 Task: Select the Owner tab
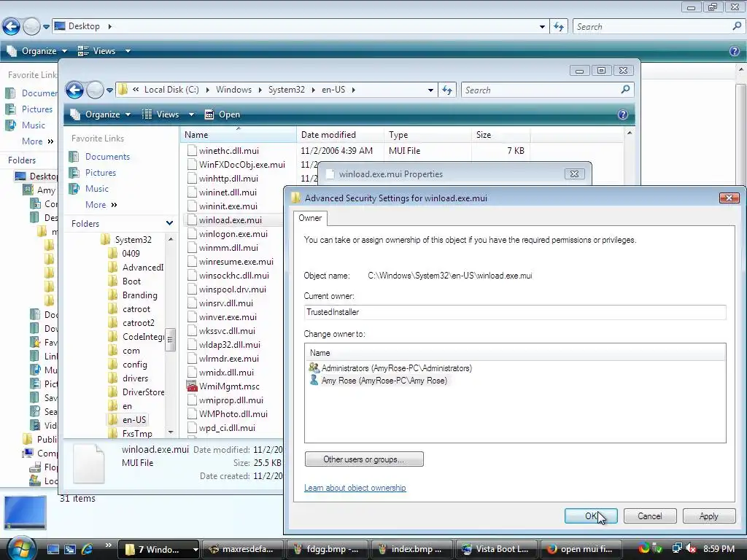(310, 218)
